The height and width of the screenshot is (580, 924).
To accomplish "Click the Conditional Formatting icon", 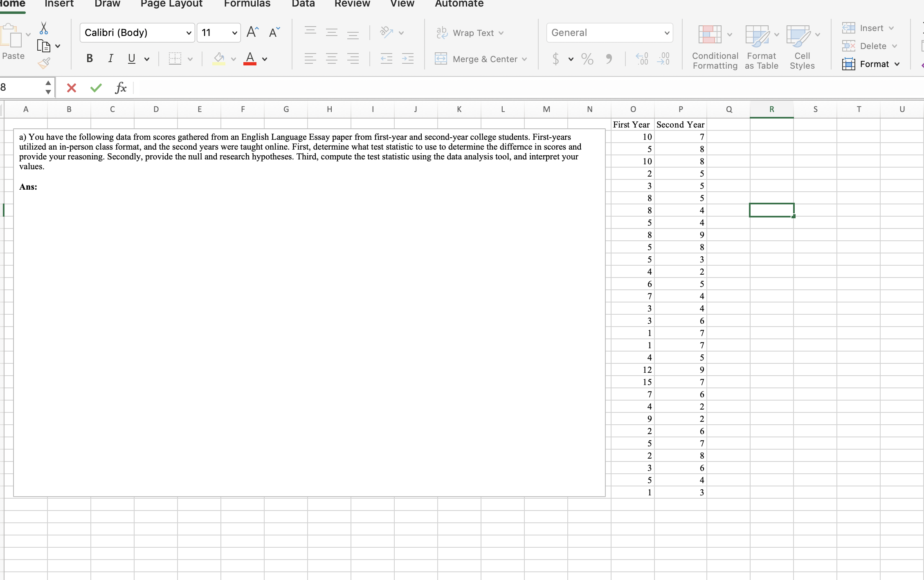I will (710, 35).
